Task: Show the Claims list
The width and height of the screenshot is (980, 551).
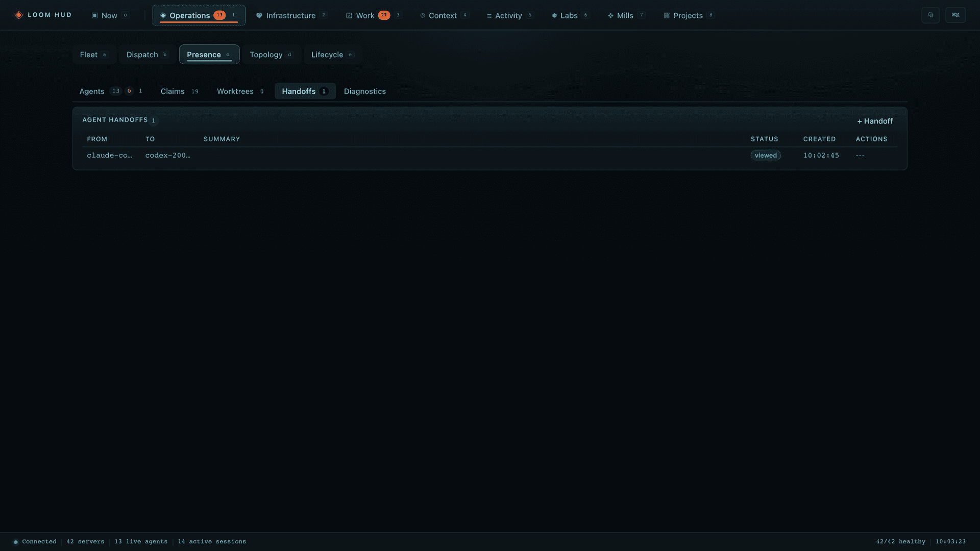Action: (180, 91)
